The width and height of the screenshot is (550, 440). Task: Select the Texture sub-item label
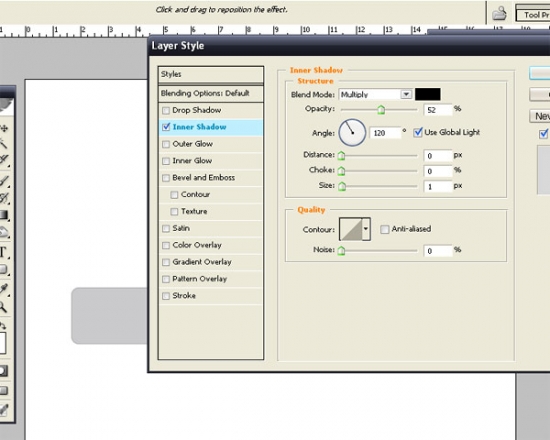point(194,211)
